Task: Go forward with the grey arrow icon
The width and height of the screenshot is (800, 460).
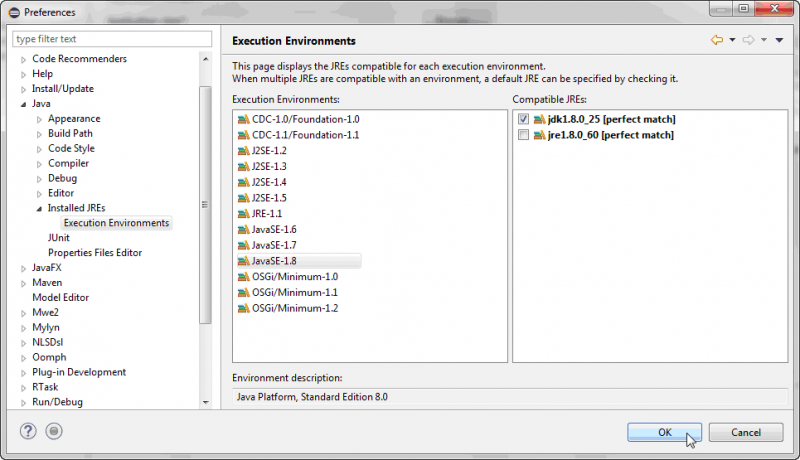Action: pyautogui.click(x=748, y=40)
